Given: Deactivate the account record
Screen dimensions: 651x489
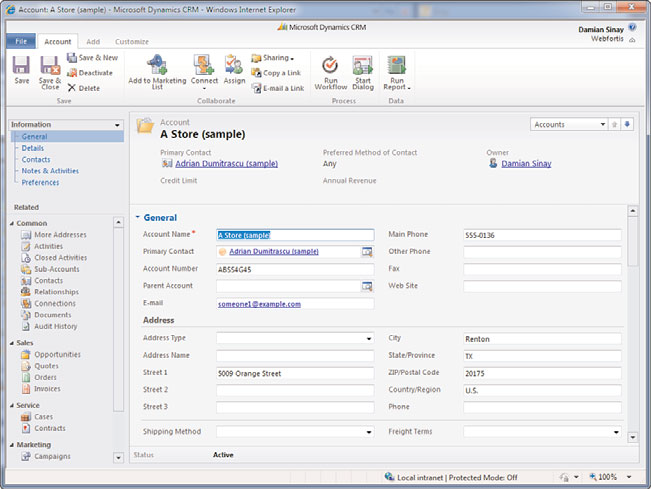Looking at the screenshot, I should 90,73.
